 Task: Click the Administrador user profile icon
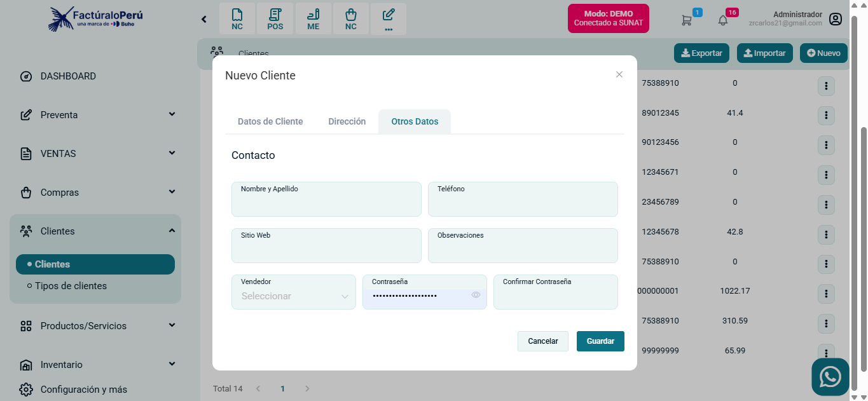pos(836,19)
